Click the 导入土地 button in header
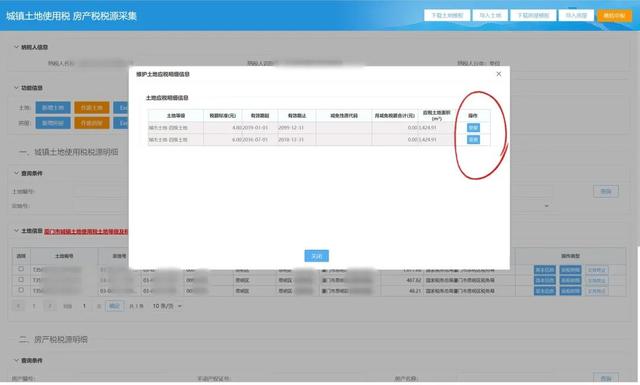Image resolution: width=640 pixels, height=385 pixels. pos(490,16)
